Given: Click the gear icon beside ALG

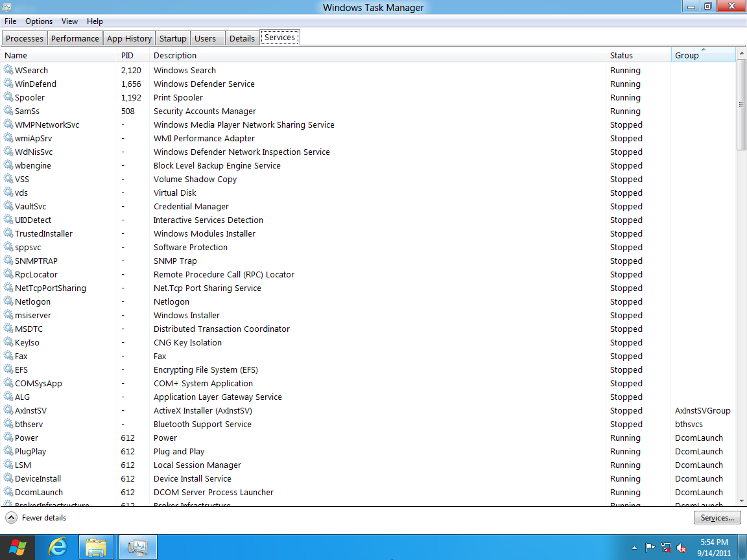Looking at the screenshot, I should [8, 397].
